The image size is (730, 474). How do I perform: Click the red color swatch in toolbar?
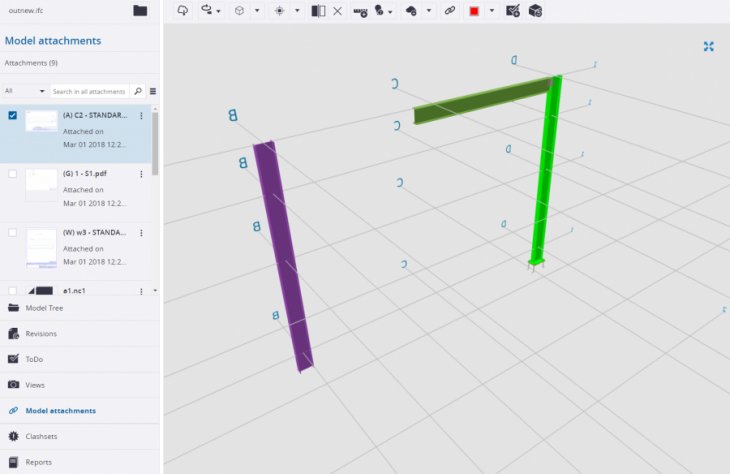click(474, 11)
